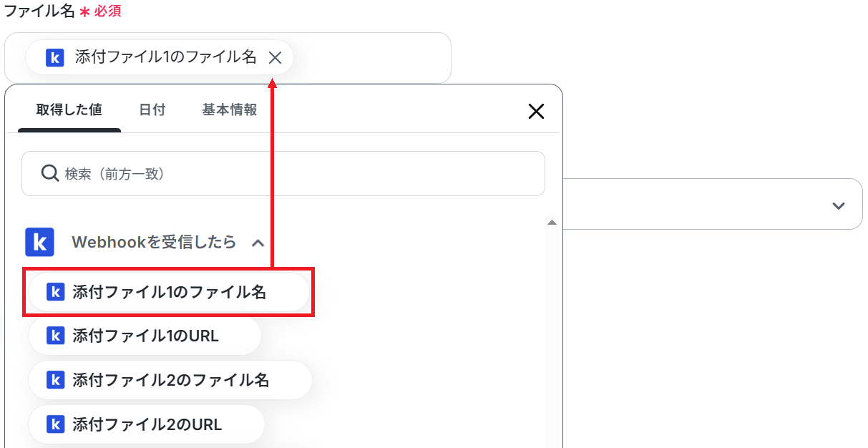Remove the 添付ファイル1のファイル名 chip with its X
Viewport: 868px width, 448px height.
[x=275, y=58]
